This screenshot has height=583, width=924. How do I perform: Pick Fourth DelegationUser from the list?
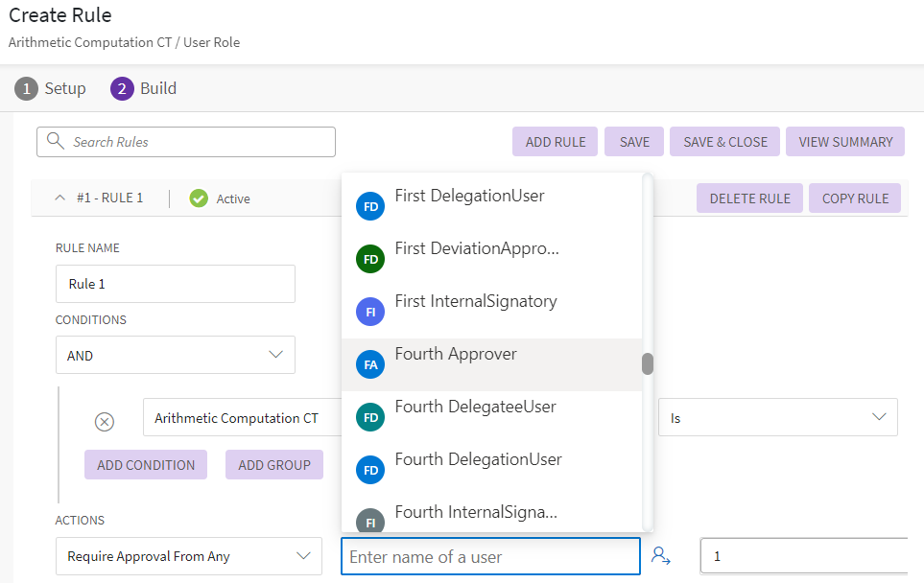point(478,459)
